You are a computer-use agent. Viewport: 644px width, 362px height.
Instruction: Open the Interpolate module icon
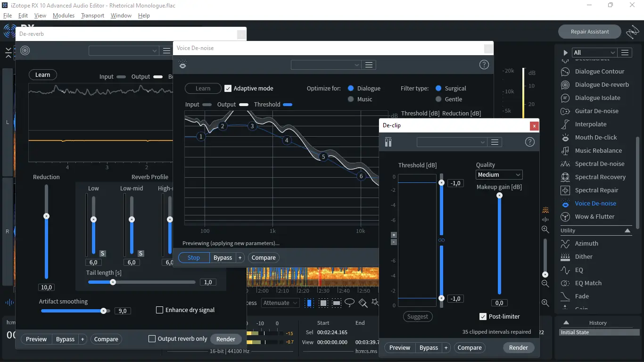[565, 124]
